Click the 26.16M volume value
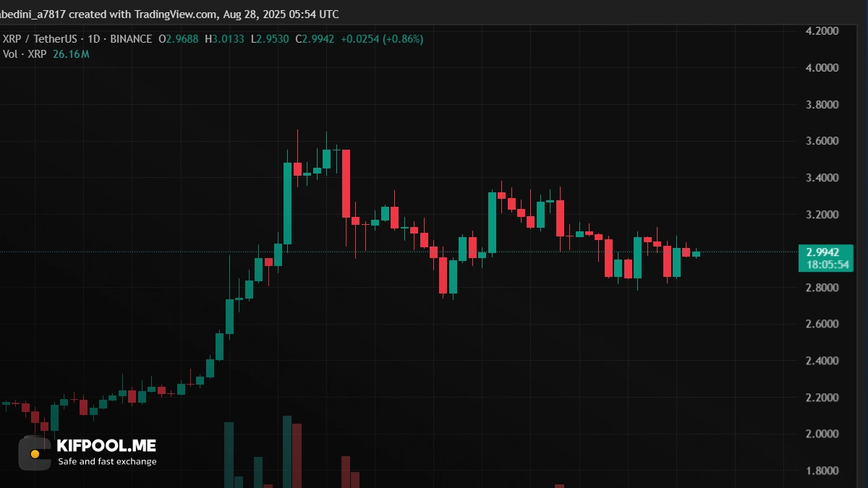 (x=71, y=54)
